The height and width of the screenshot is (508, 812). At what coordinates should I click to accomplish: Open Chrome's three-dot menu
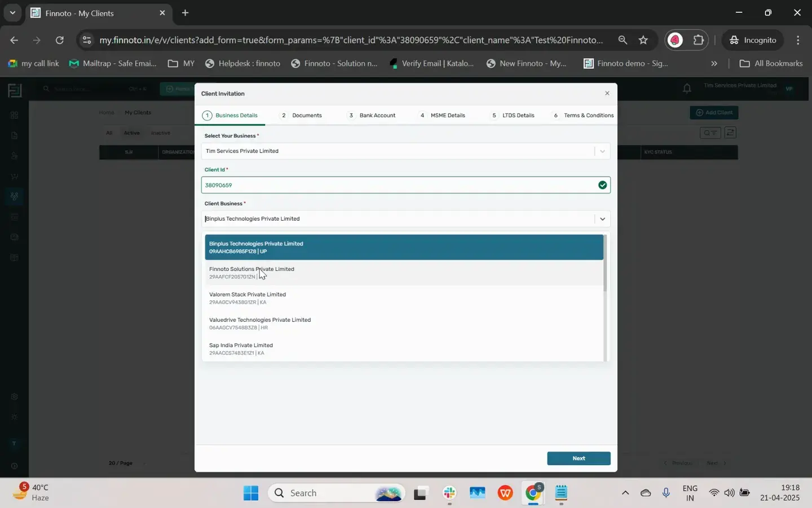(x=798, y=40)
